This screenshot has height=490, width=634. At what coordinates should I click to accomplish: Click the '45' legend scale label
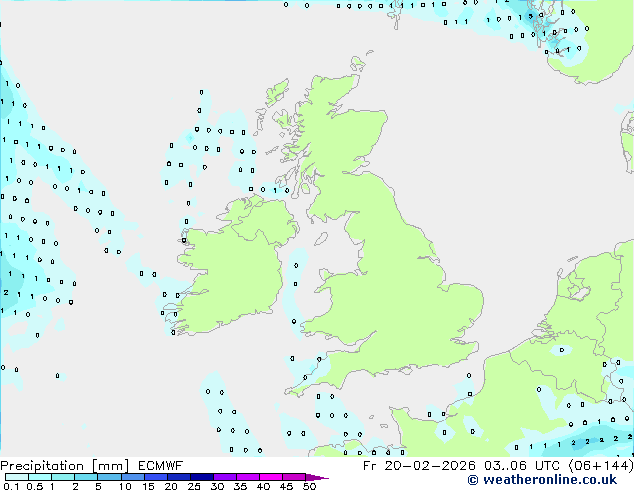[x=286, y=486]
